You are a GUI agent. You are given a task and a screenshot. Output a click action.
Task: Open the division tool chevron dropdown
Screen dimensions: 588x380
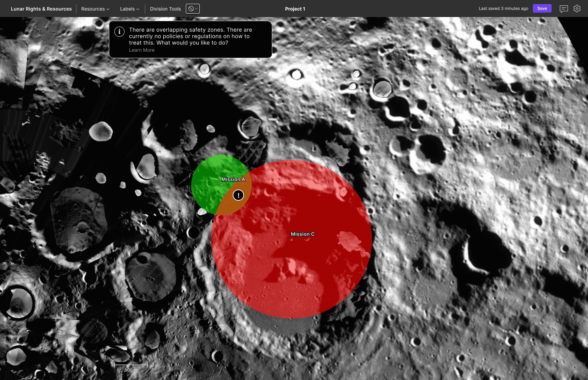196,9
